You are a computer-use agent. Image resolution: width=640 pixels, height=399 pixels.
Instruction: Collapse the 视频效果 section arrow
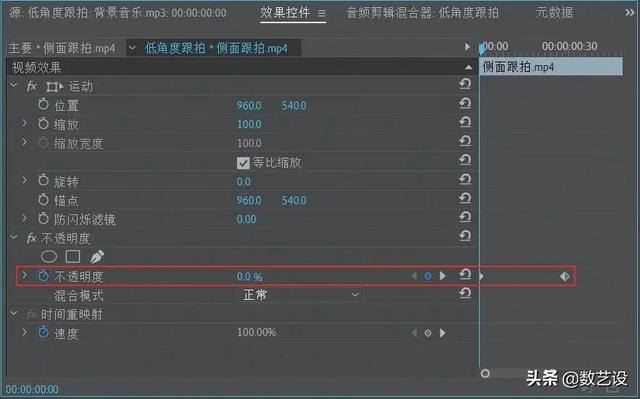tap(469, 67)
